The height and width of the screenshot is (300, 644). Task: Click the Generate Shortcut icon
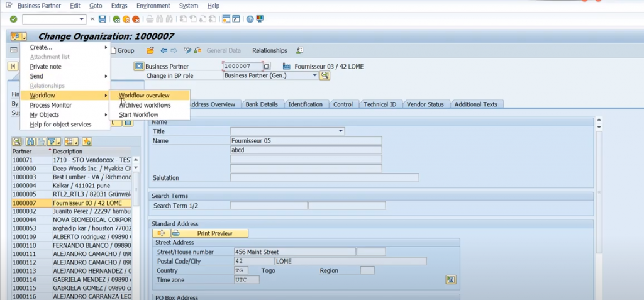(x=236, y=19)
